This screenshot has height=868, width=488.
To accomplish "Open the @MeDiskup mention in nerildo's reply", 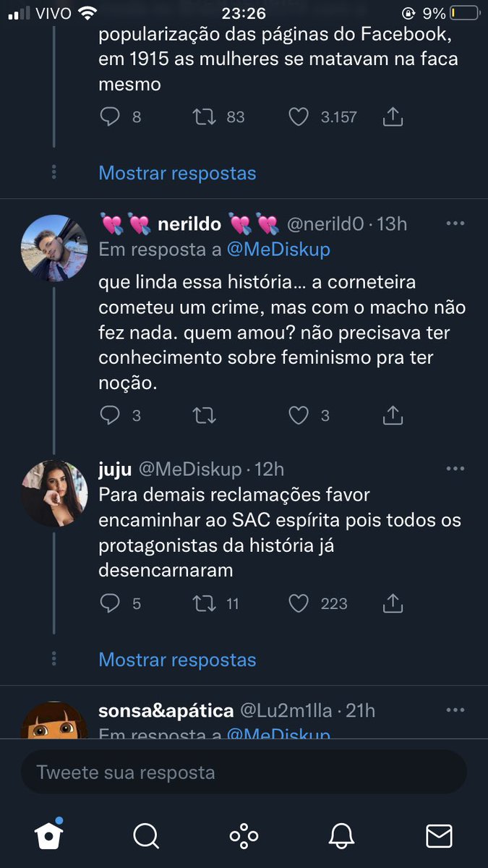I will pos(278,250).
